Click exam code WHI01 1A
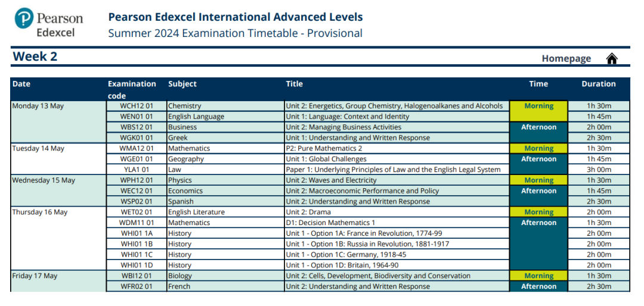The height and width of the screenshot is (306, 644). click(136, 233)
